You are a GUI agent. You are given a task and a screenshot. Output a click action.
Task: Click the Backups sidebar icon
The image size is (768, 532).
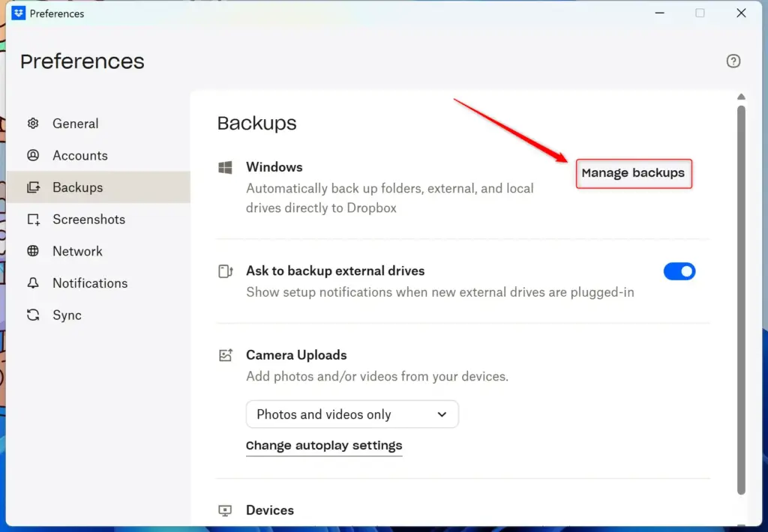(x=33, y=187)
